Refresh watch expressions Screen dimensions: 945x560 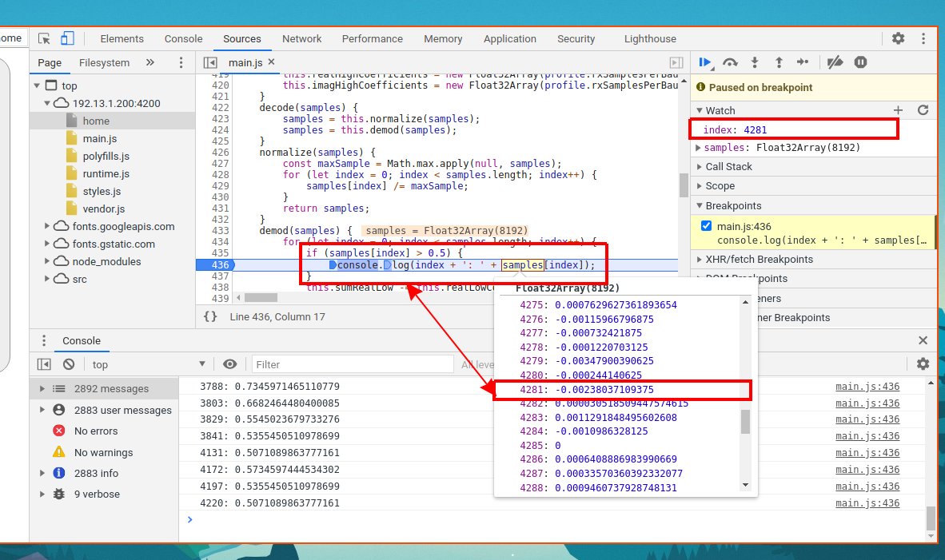pos(923,110)
